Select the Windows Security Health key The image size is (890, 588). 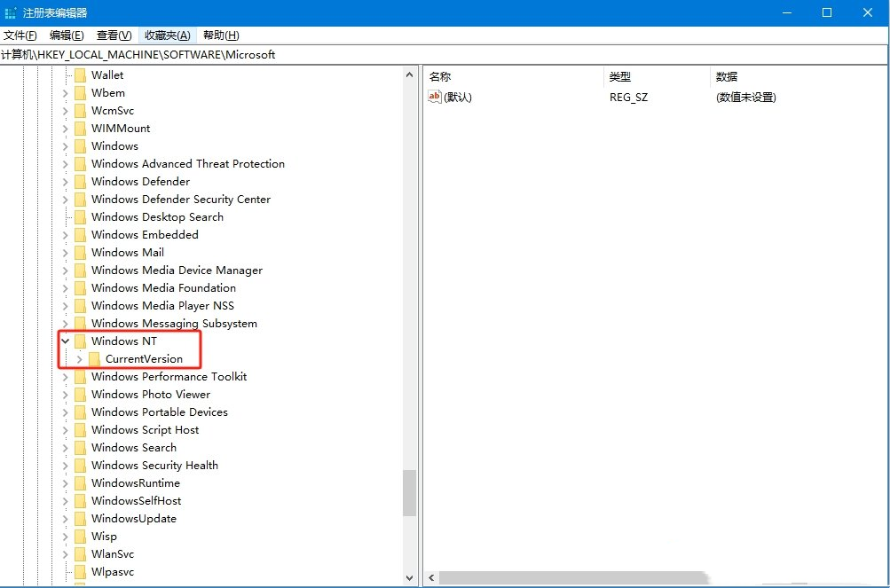[154, 466]
